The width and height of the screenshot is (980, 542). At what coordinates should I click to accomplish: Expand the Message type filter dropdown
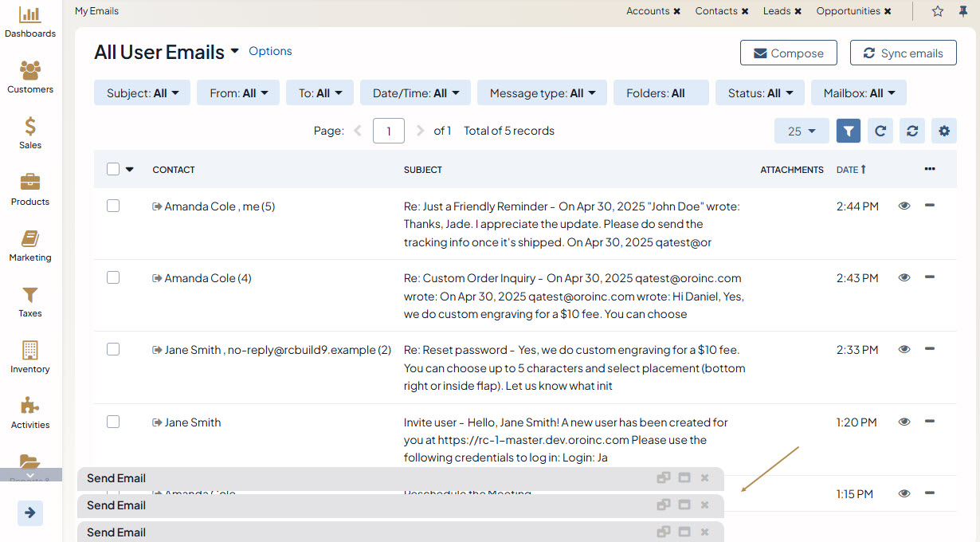542,93
